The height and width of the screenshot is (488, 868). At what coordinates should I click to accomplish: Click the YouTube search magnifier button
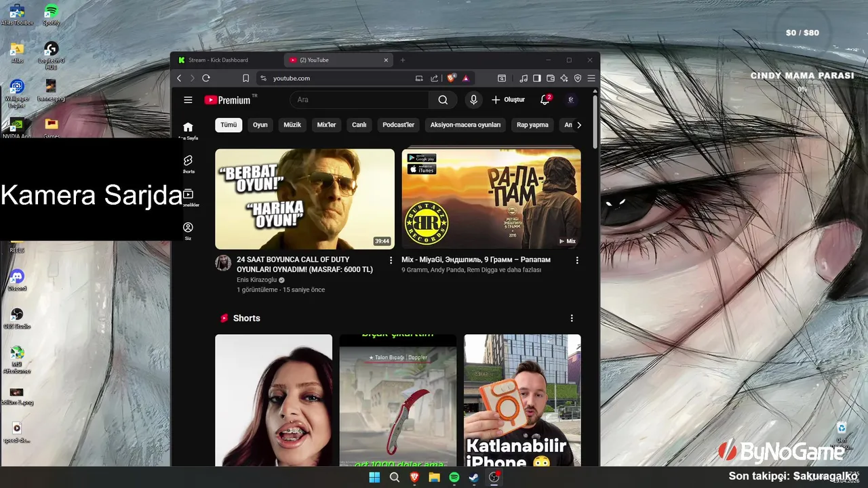pos(443,100)
